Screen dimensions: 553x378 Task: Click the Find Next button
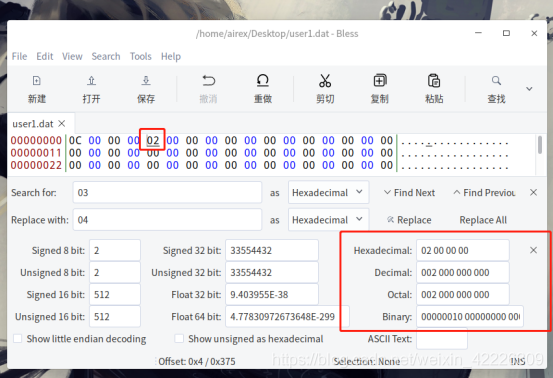click(409, 193)
